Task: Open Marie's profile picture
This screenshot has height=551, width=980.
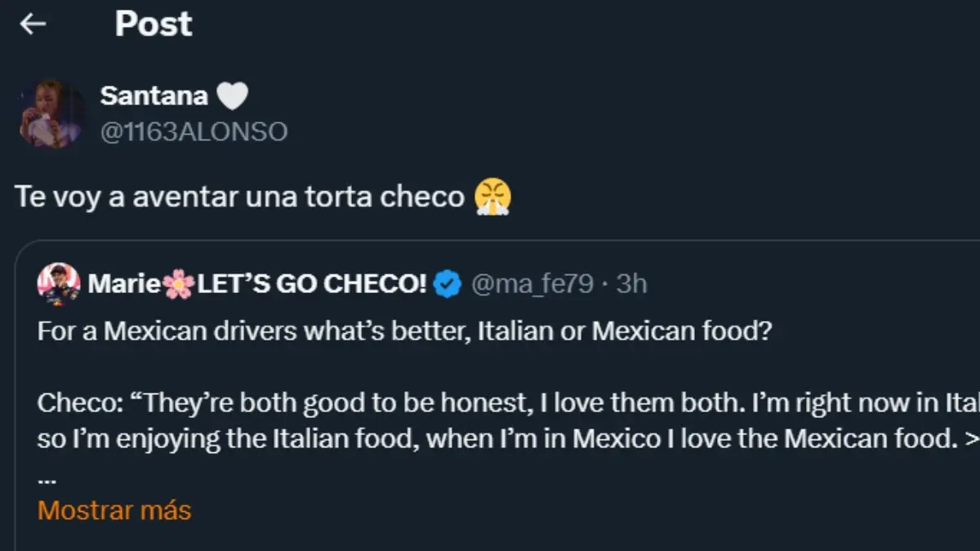Action: click(57, 281)
